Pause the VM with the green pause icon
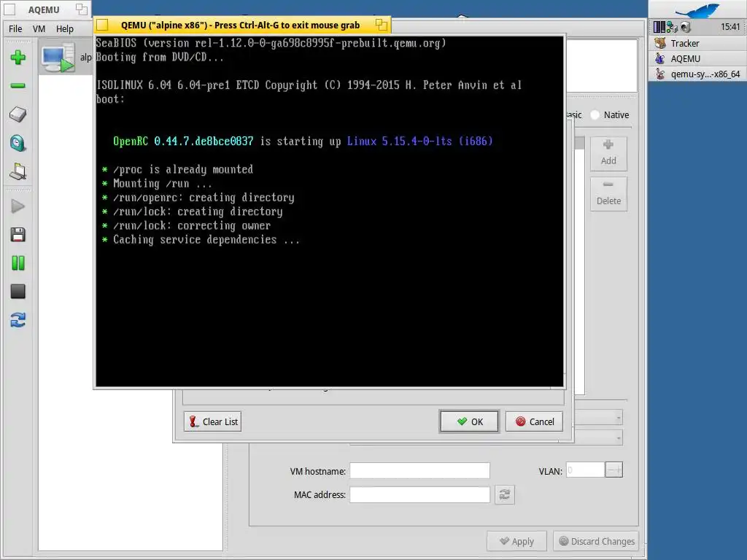Image resolution: width=747 pixels, height=560 pixels. point(18,262)
